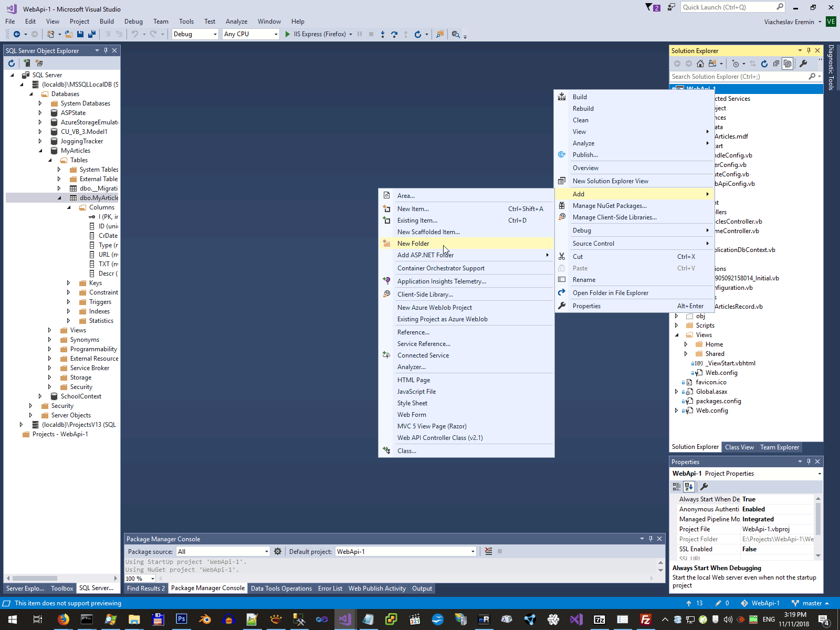Click the Search Solution Explorer field
This screenshot has height=630, width=840.
point(746,77)
